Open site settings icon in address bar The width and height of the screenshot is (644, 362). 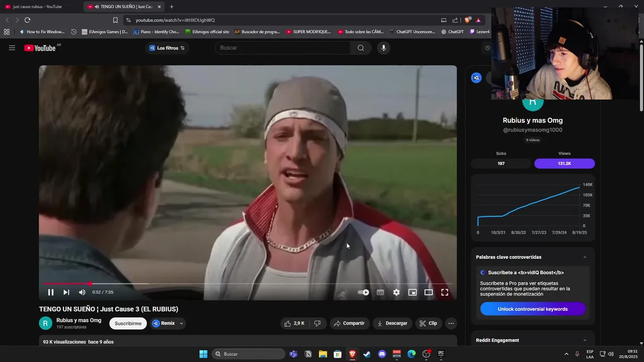[x=128, y=20]
